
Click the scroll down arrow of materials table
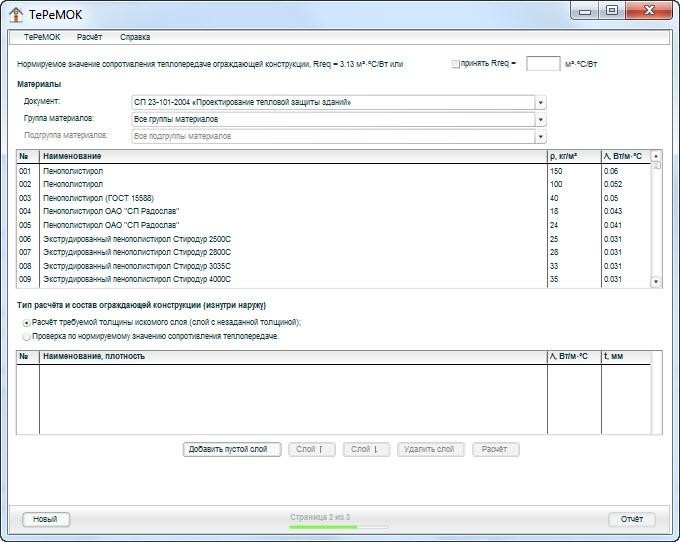656,282
